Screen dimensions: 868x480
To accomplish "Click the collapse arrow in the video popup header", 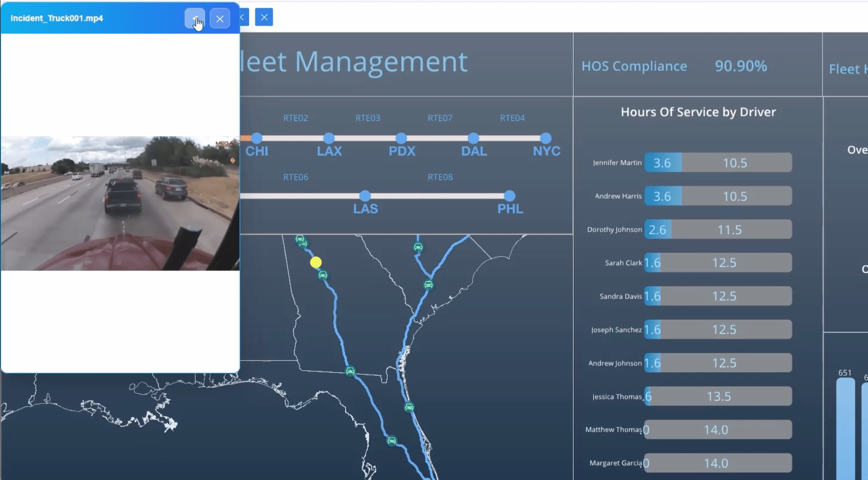I will coord(195,18).
